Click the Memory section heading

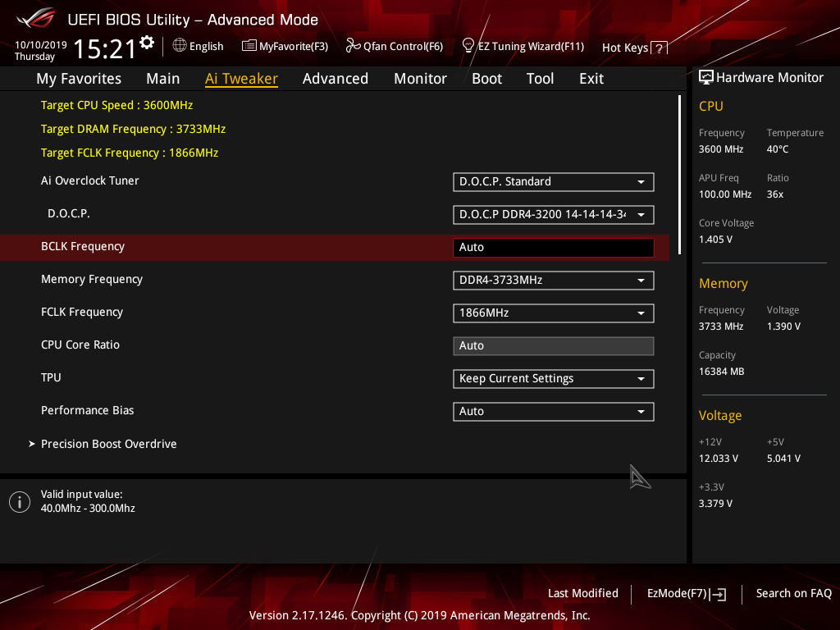[x=724, y=283]
